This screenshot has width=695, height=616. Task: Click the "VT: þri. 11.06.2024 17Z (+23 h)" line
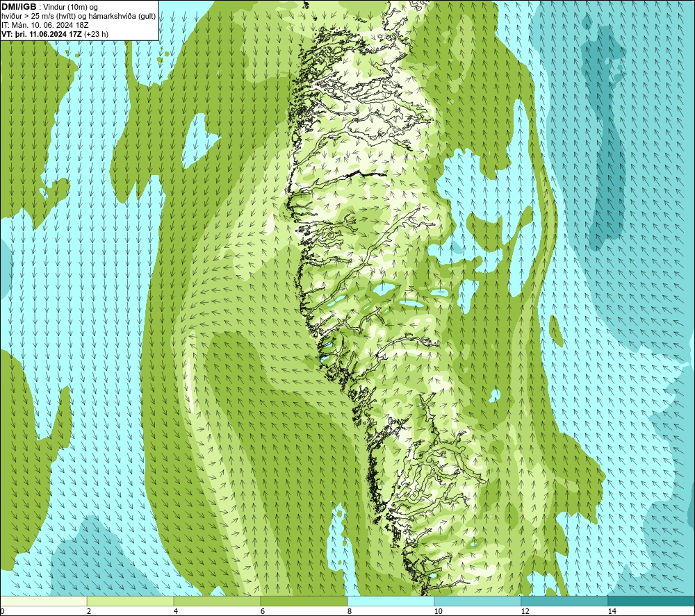[x=54, y=34]
